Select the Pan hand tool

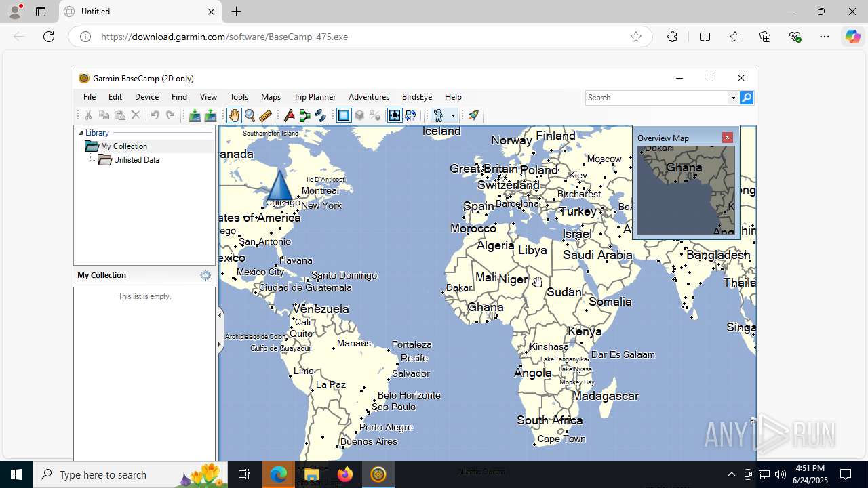click(x=234, y=115)
